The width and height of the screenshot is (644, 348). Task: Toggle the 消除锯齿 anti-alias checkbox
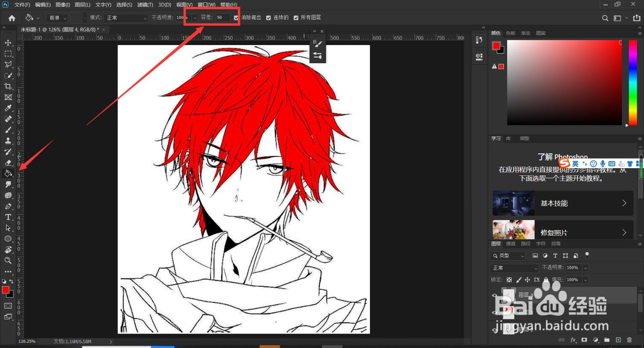pyautogui.click(x=236, y=18)
